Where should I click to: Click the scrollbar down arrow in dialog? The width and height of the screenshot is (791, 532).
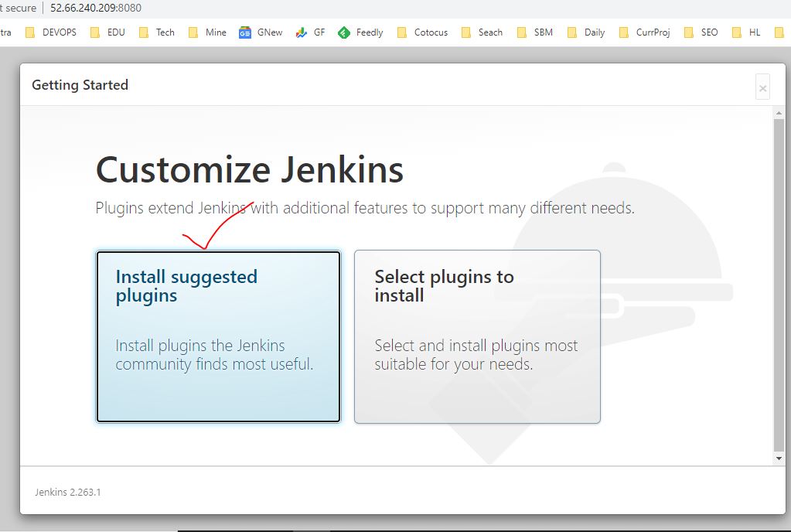click(779, 459)
